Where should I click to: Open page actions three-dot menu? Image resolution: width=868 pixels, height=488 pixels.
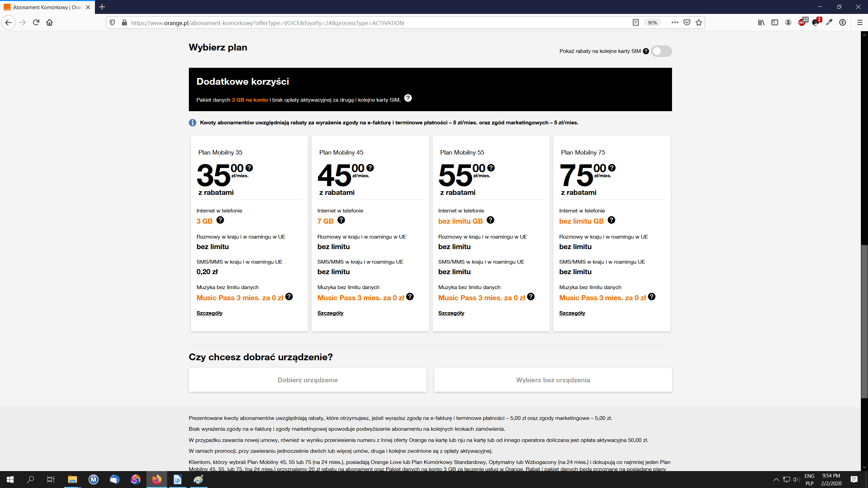pos(675,23)
